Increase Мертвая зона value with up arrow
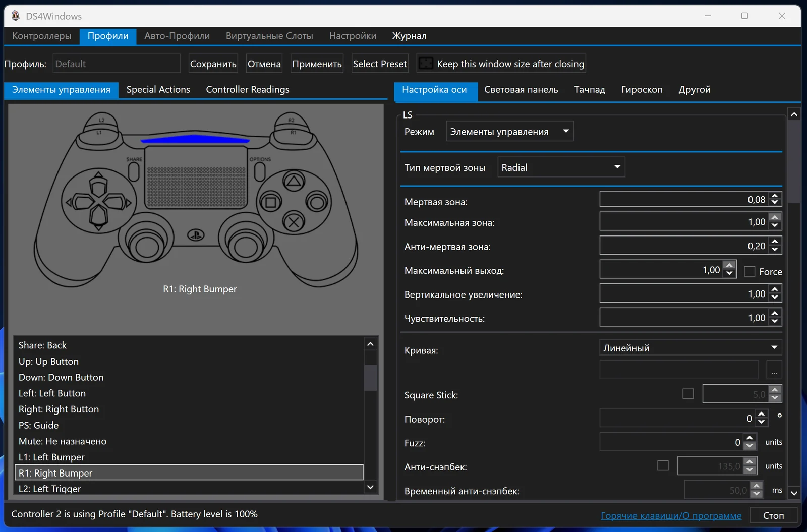Image resolution: width=807 pixels, height=532 pixels. 775,195
